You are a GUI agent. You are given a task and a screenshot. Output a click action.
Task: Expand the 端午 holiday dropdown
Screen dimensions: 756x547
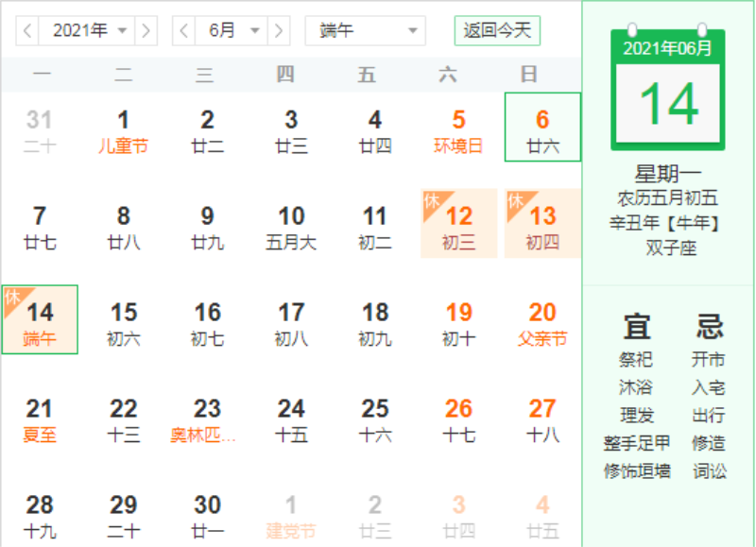click(x=365, y=30)
